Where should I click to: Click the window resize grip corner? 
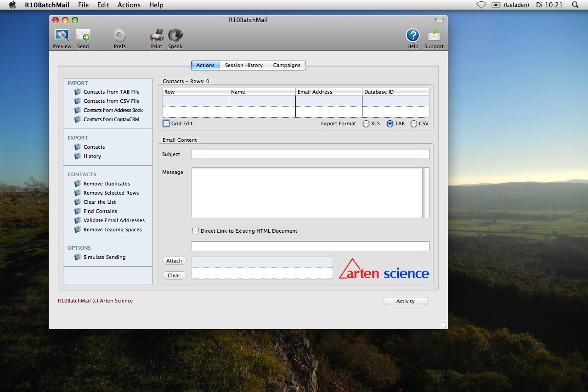(x=444, y=325)
